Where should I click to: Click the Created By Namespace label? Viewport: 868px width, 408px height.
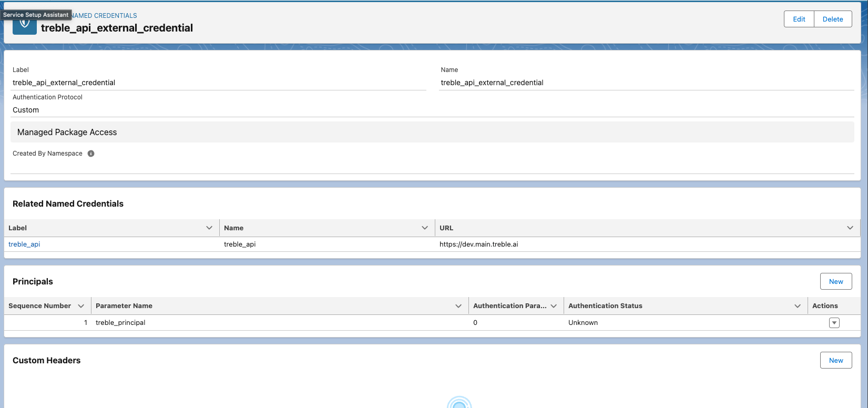47,154
